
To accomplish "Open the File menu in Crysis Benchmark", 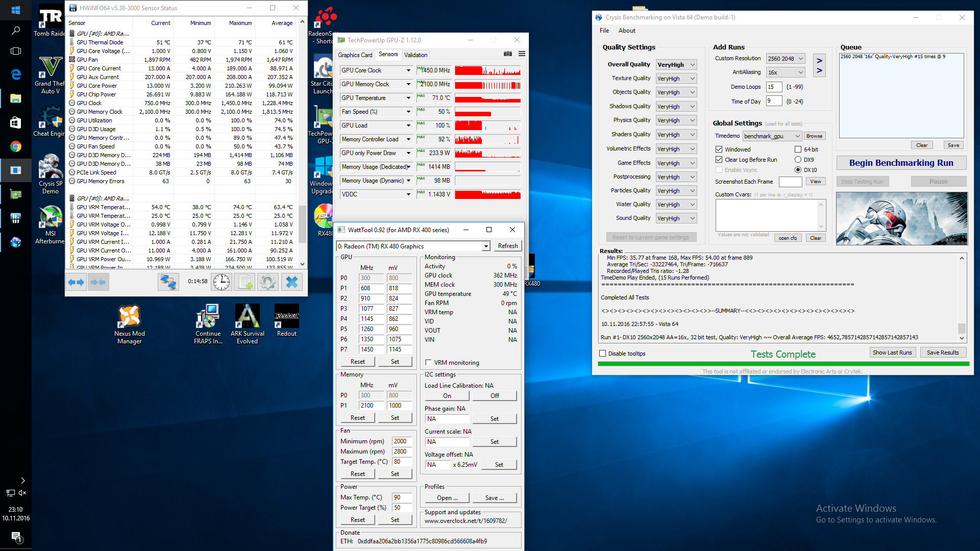I will (x=604, y=31).
